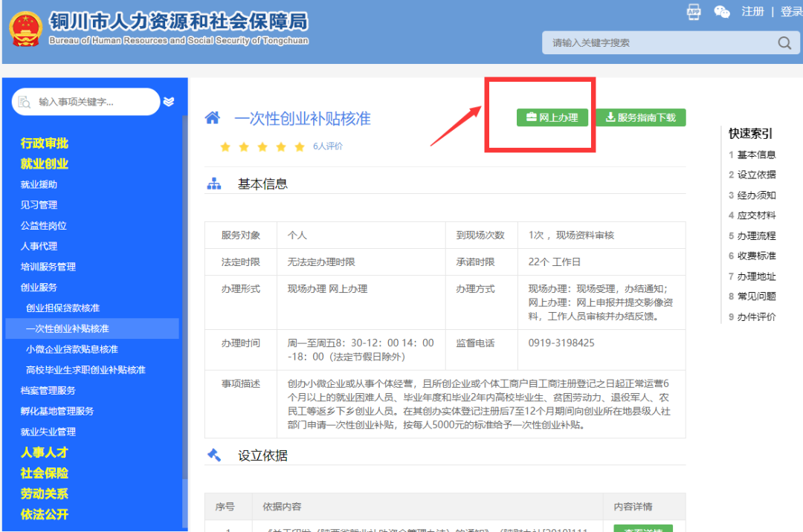Open 创业担保贷款核准 sidebar item
Screen dimensions: 803x532
[63, 308]
